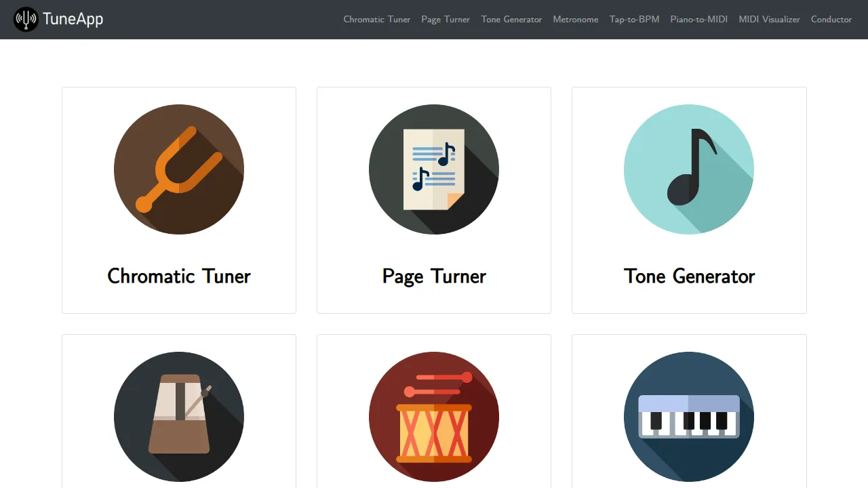Screen dimensions: 868x488
Task: Select Page Turner in the top menu
Action: [446, 20]
